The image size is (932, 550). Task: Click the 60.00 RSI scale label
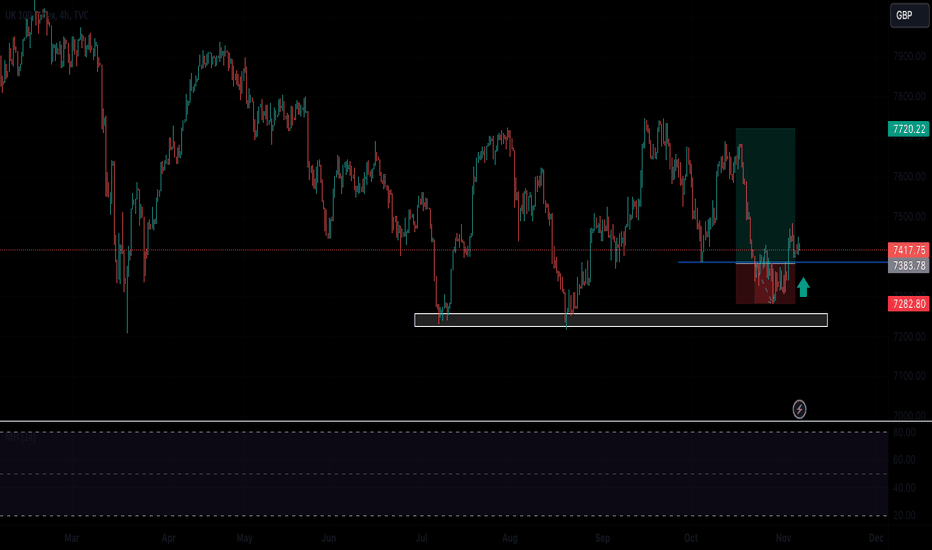tap(904, 460)
